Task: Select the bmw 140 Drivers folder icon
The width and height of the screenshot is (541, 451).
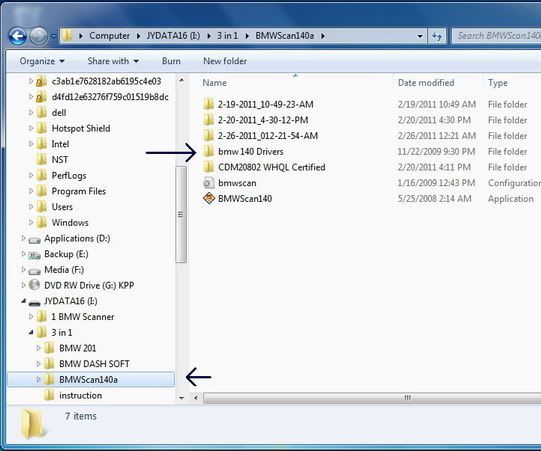Action: pyautogui.click(x=208, y=151)
